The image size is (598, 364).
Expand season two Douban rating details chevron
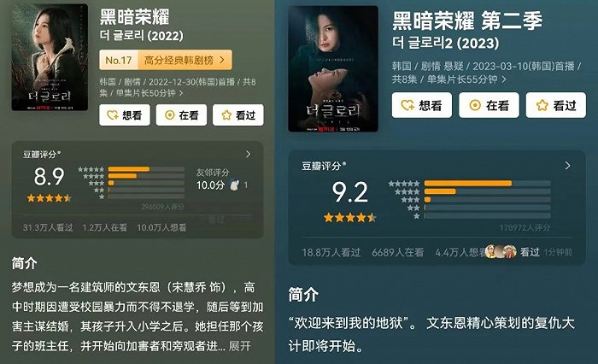(567, 165)
